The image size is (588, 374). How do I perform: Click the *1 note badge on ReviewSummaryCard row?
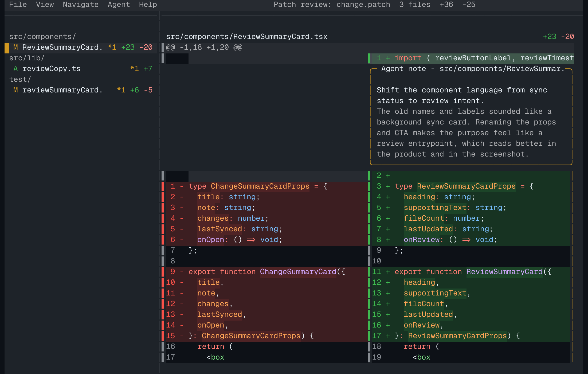click(112, 47)
